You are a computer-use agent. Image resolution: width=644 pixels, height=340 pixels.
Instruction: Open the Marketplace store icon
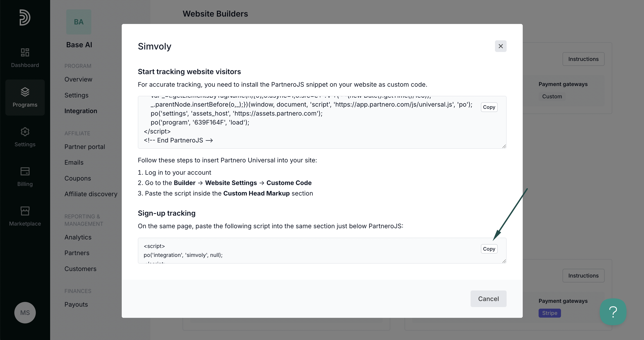point(25,211)
